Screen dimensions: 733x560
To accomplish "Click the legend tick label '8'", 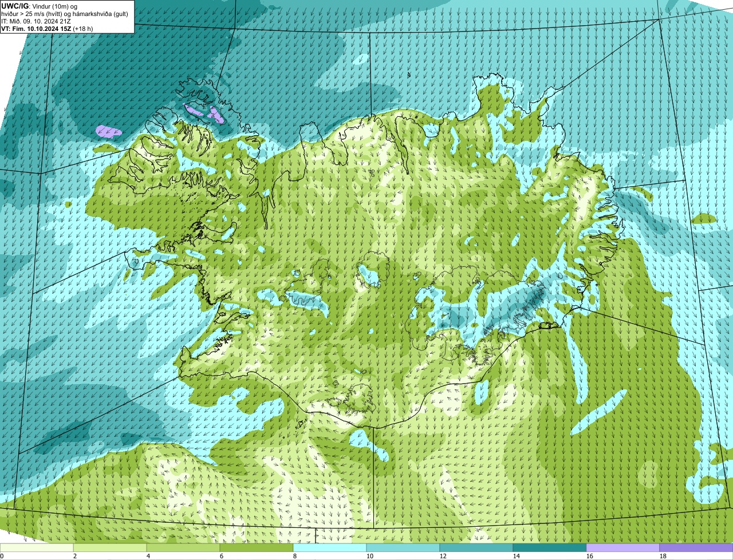I will point(295,556).
